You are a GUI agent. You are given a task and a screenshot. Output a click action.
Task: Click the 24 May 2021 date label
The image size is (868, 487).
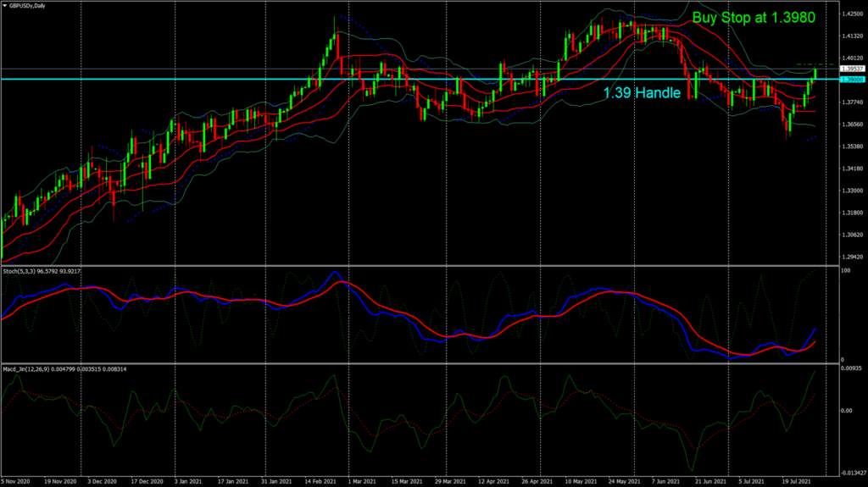pyautogui.click(x=624, y=481)
